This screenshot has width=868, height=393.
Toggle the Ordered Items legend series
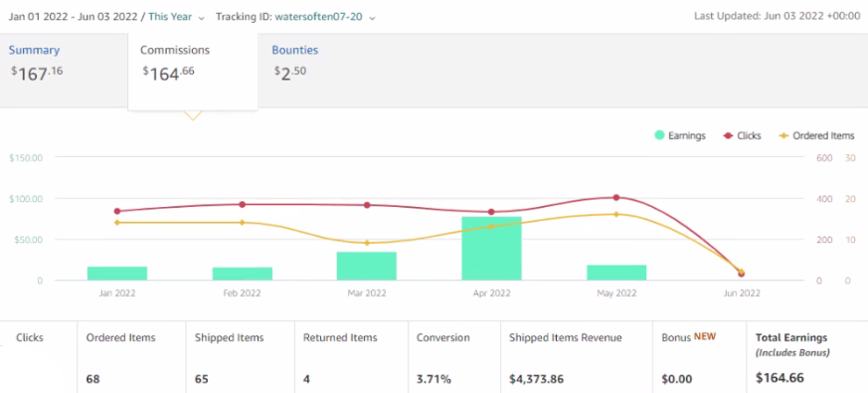pyautogui.click(x=816, y=135)
